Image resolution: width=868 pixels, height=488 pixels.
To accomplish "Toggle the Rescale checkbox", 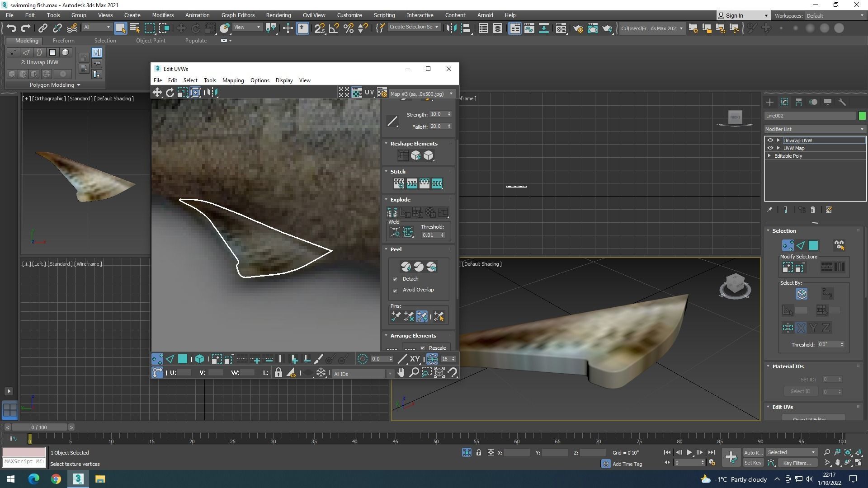I will click(423, 348).
